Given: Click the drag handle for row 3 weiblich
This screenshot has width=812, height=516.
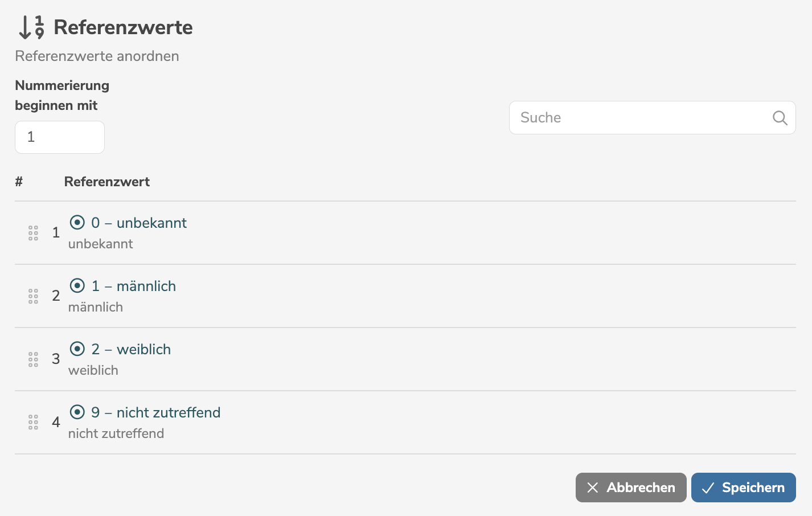Looking at the screenshot, I should tap(33, 359).
